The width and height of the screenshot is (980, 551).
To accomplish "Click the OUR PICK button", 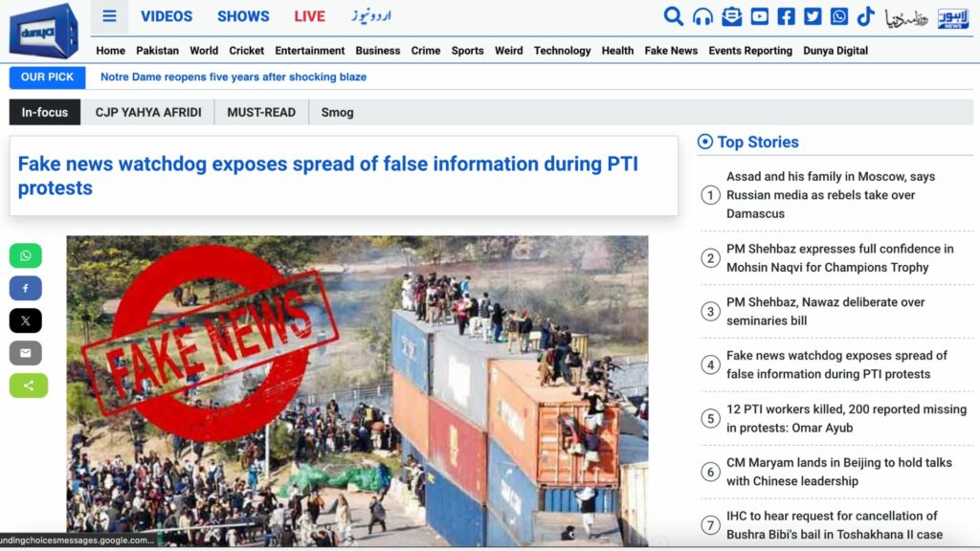I will click(x=47, y=77).
